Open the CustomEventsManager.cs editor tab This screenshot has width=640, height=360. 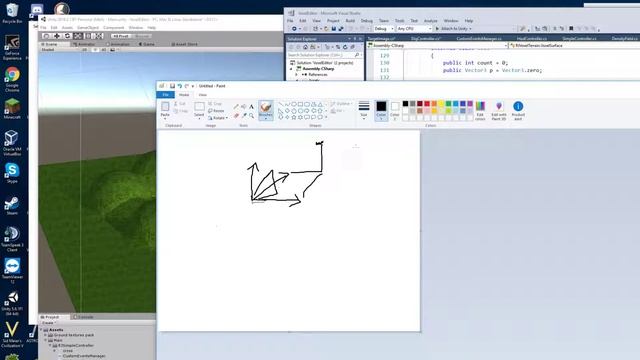click(x=479, y=38)
